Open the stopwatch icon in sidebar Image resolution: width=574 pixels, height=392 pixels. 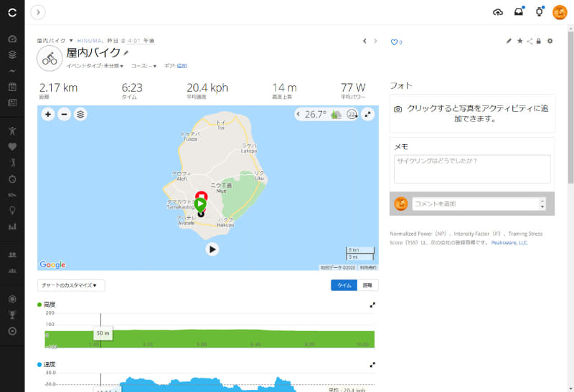[x=12, y=179]
